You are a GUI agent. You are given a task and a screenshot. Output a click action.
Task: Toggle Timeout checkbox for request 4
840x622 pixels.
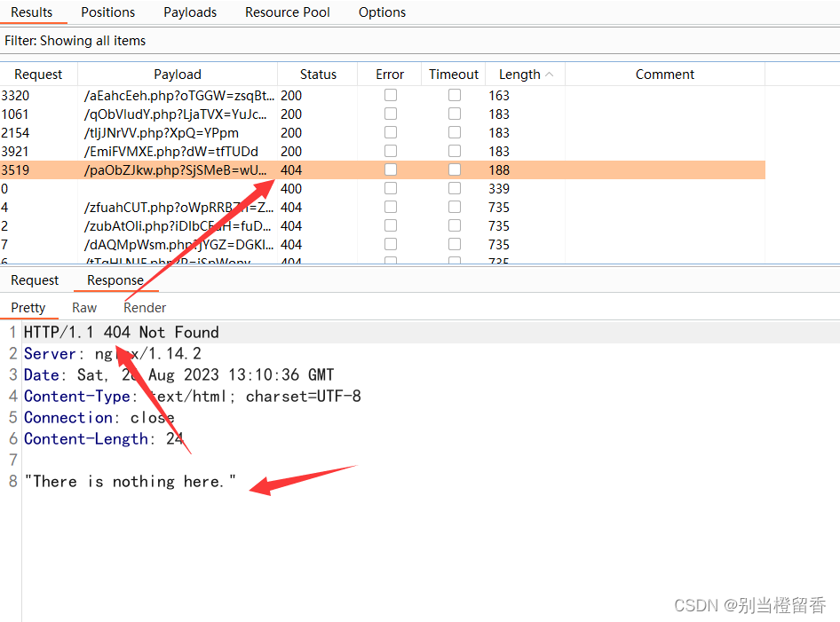pyautogui.click(x=455, y=207)
